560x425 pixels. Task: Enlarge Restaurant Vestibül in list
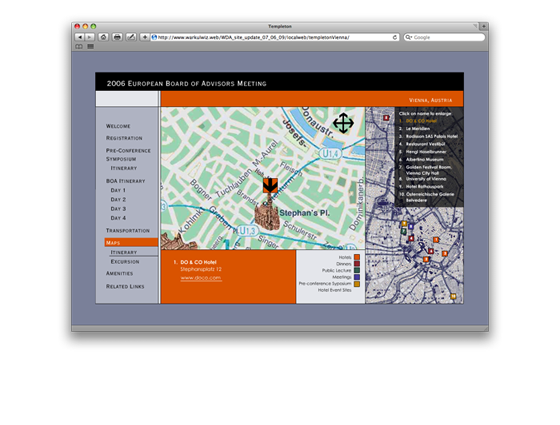[425, 144]
